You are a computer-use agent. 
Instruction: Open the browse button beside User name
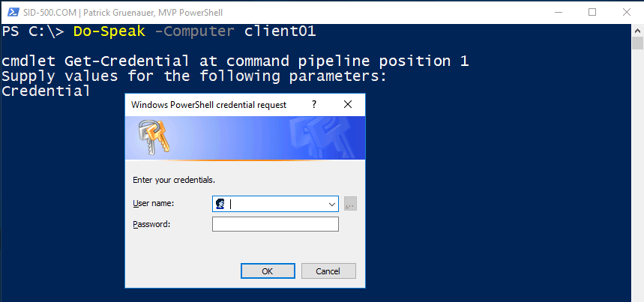350,204
